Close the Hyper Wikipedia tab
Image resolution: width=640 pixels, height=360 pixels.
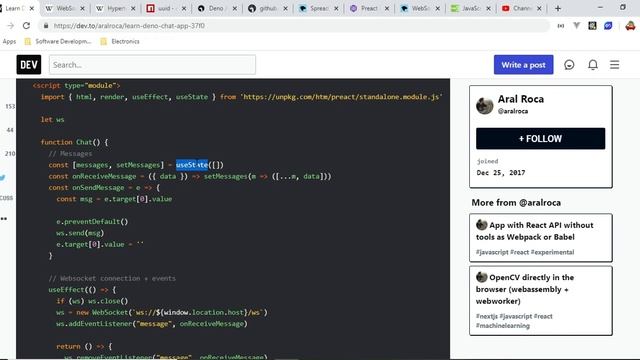coord(133,8)
